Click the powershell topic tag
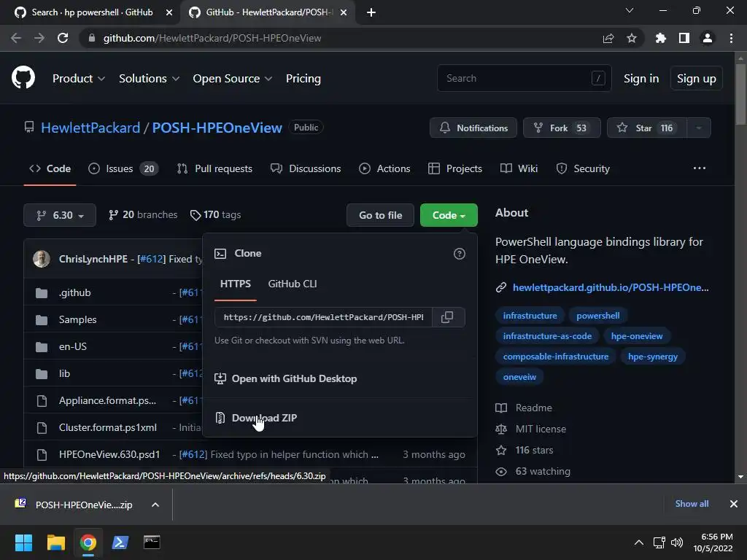747x560 pixels. click(x=598, y=316)
